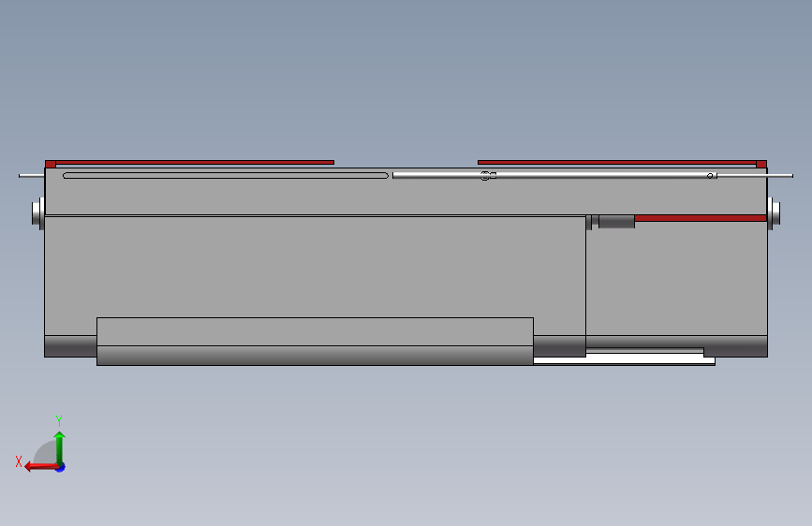This screenshot has height=526, width=812.
Task: Select the small circle near rod's right end
Action: pyautogui.click(x=710, y=176)
